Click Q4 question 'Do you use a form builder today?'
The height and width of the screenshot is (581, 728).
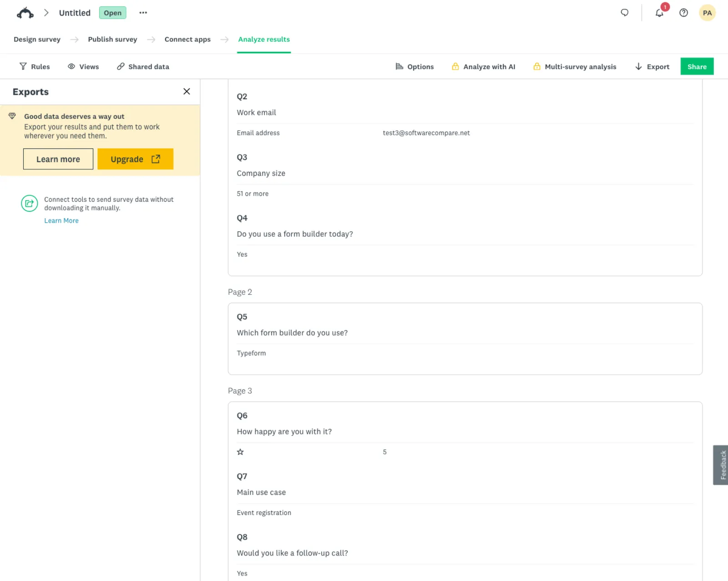coord(295,234)
